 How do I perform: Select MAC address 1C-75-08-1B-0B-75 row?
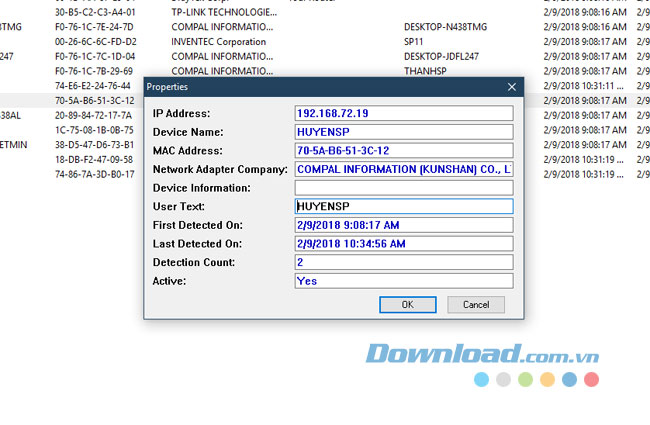(94, 130)
